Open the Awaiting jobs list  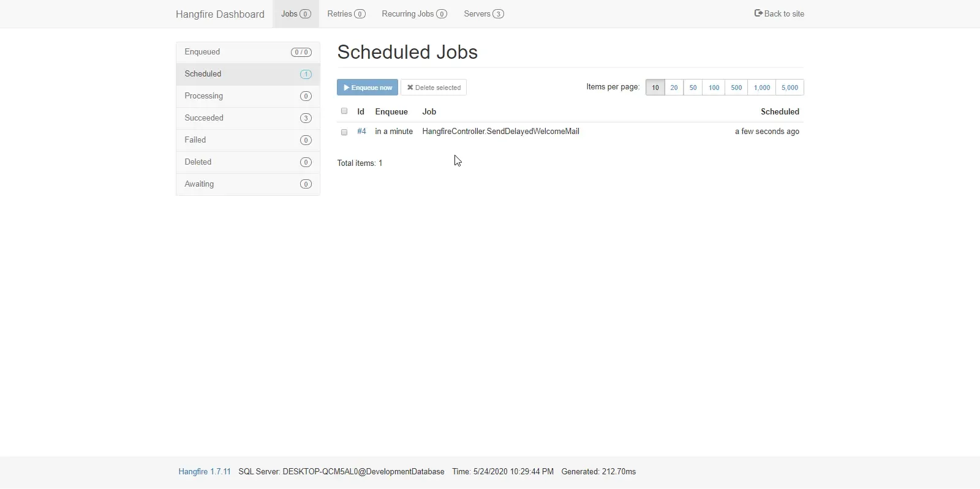(x=247, y=184)
